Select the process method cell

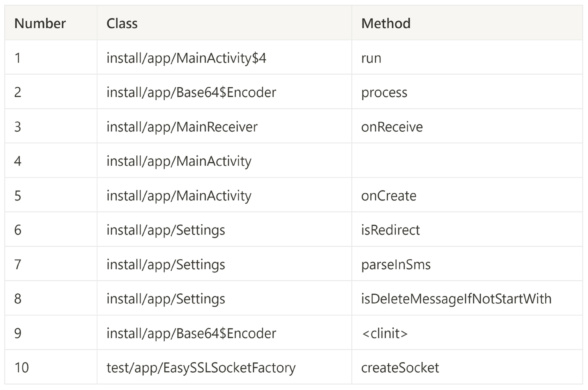(x=384, y=92)
